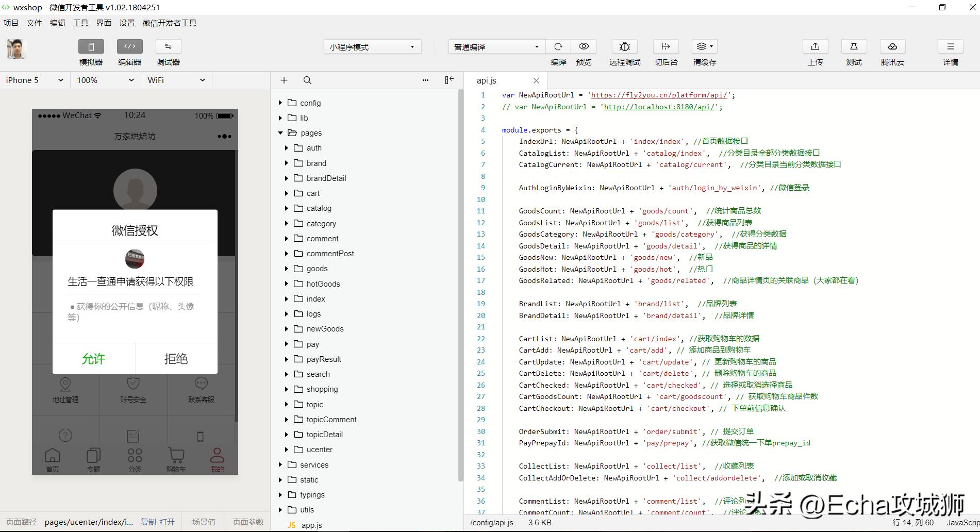Screen dimensions: 980x532
Task: Open the 工具 menu
Action: coord(80,23)
